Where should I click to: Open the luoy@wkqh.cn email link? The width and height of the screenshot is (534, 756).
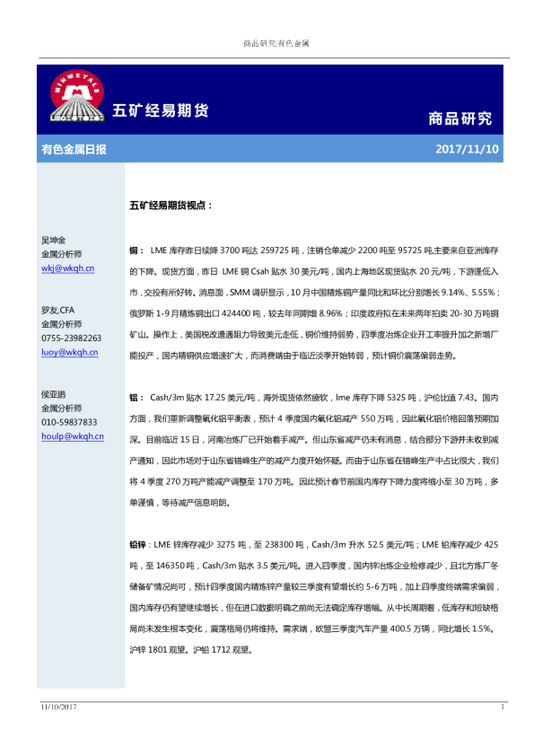coord(69,352)
